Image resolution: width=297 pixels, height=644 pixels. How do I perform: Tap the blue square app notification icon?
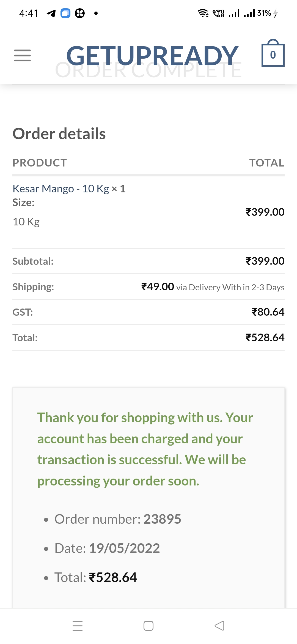(x=65, y=13)
